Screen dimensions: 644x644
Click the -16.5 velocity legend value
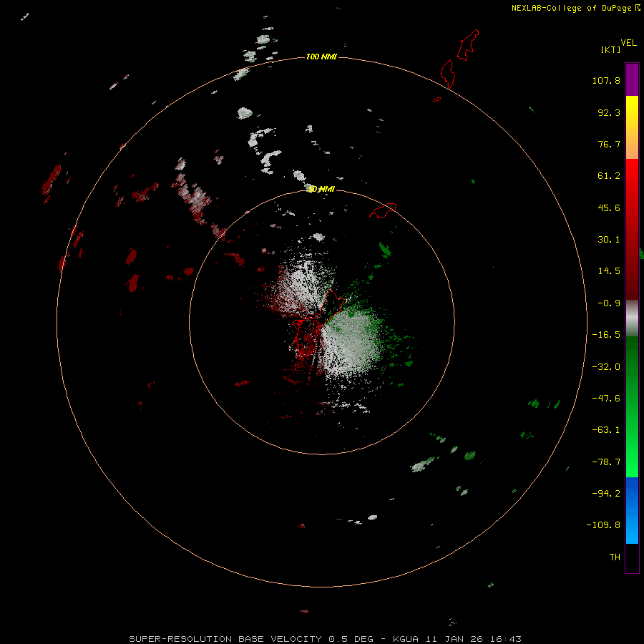606,335
